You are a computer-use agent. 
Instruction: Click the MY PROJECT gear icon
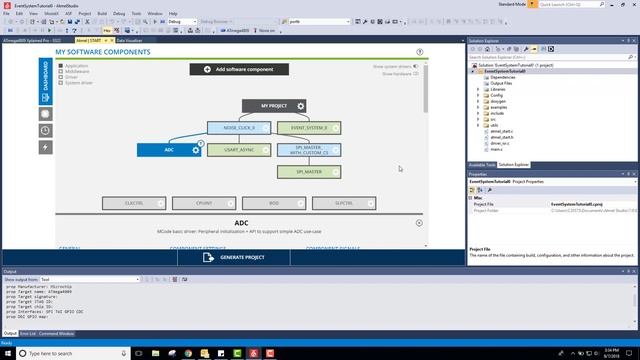301,106
